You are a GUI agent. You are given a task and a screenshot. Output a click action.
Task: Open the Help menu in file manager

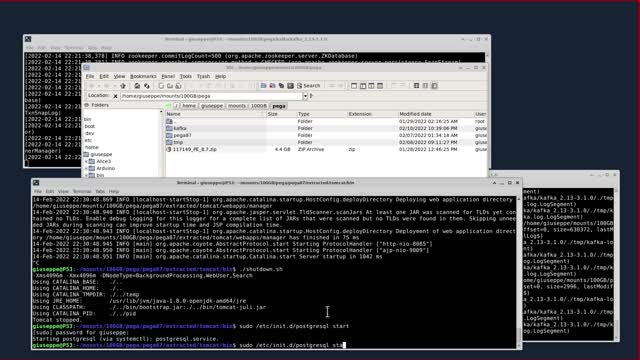coord(220,76)
